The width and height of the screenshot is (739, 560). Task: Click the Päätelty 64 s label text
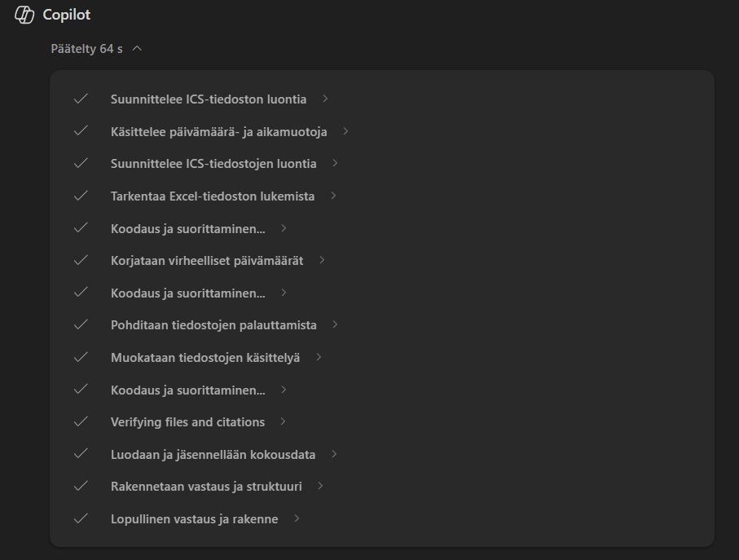[86, 49]
